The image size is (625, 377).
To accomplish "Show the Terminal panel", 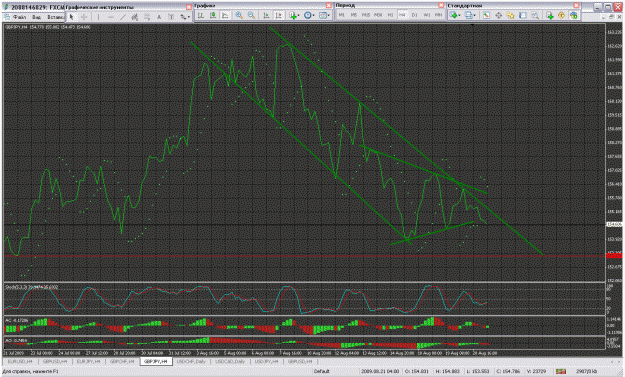I will pos(523,15).
